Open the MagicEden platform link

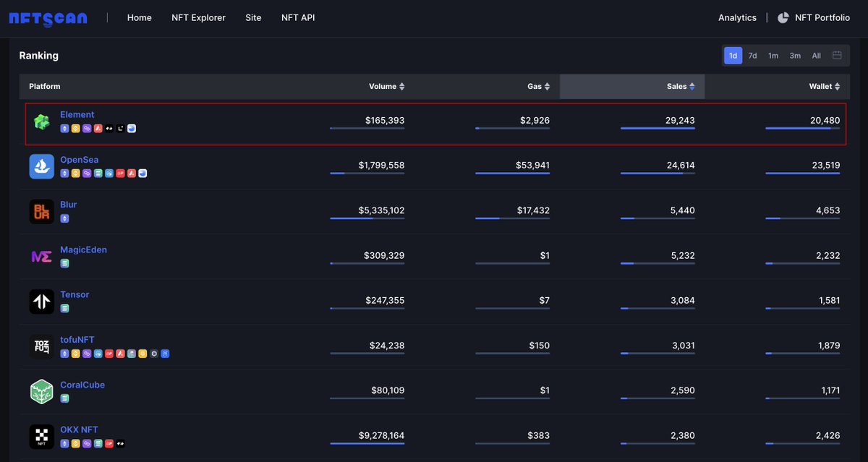point(83,250)
